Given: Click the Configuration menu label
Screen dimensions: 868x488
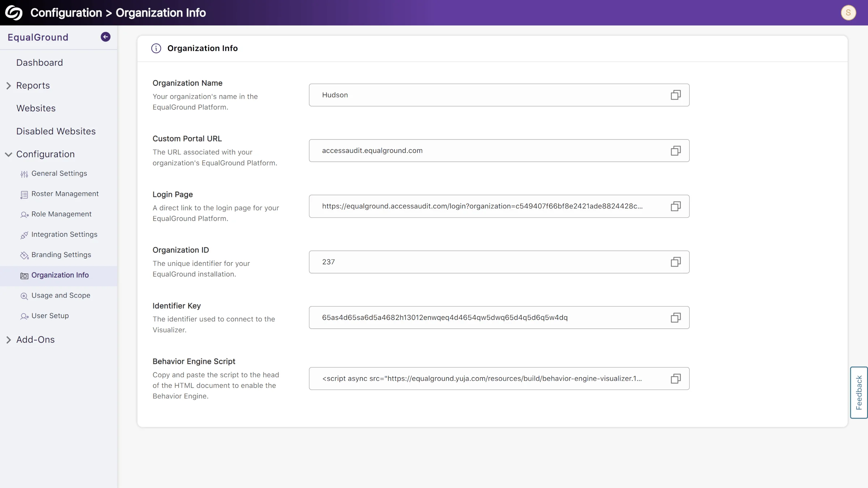Looking at the screenshot, I should tap(46, 154).
